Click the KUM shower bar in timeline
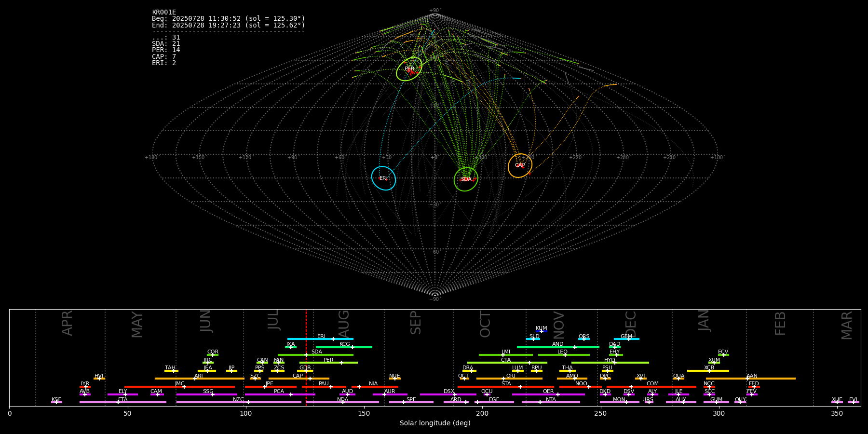Screen dimensions: 868x434 pyautogui.click(x=542, y=331)
